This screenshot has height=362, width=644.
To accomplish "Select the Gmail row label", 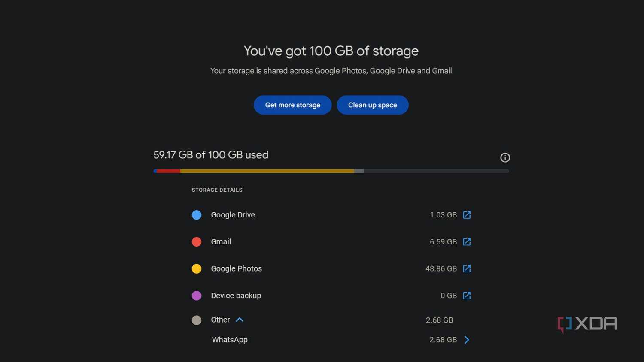I will click(221, 242).
